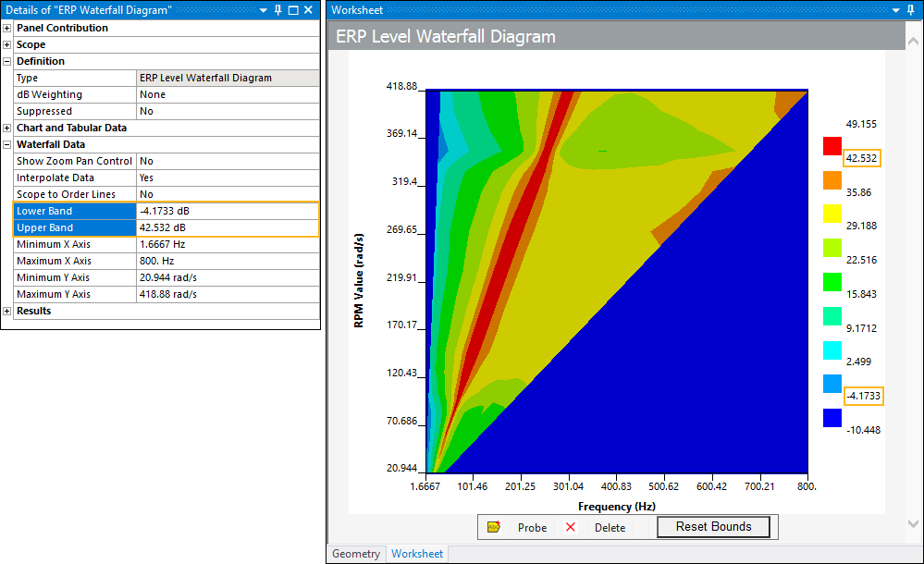Viewport: 924px width, 564px height.
Task: Click the Frequency (Hz) axis title
Action: (616, 507)
